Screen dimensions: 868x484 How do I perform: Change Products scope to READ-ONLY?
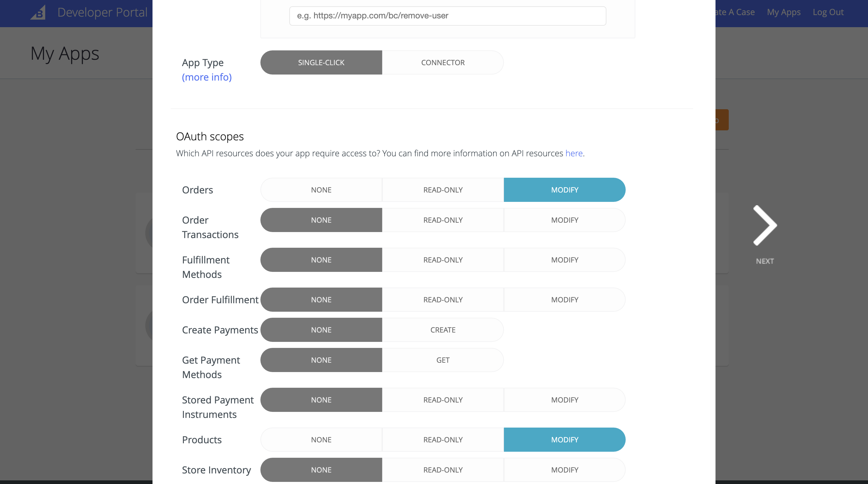tap(442, 439)
